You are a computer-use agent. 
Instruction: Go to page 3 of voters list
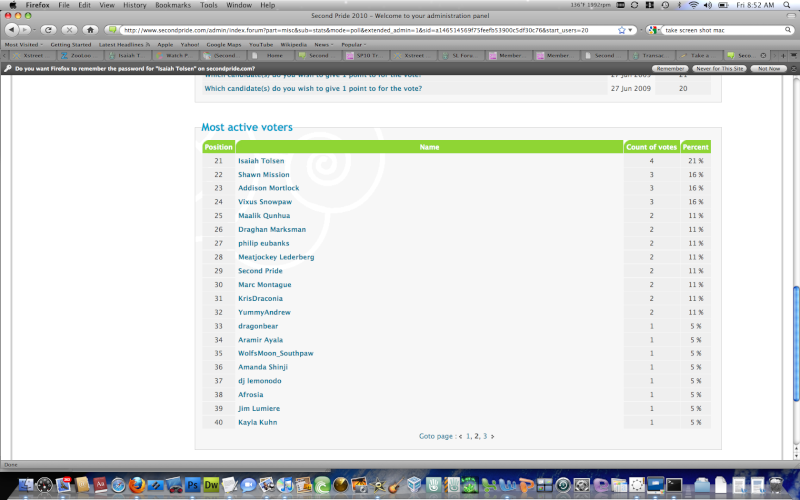point(485,436)
